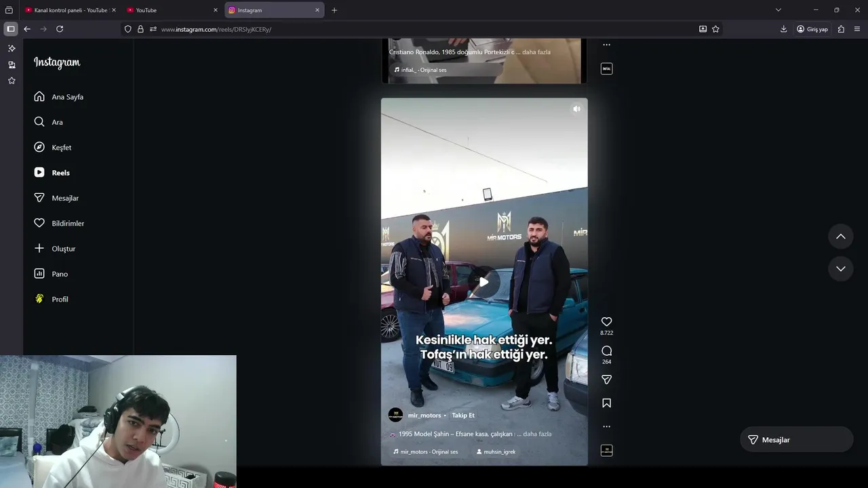Reload the Instagram page
The width and height of the screenshot is (868, 488).
point(60,29)
